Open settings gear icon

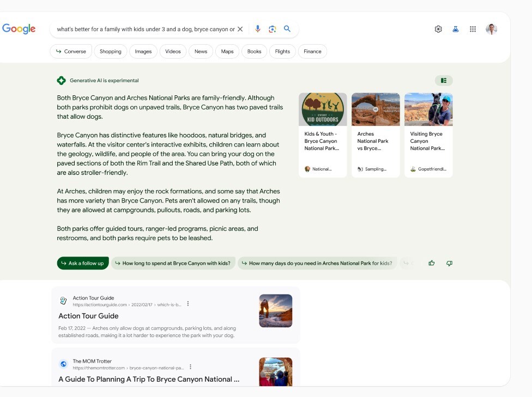(x=438, y=29)
